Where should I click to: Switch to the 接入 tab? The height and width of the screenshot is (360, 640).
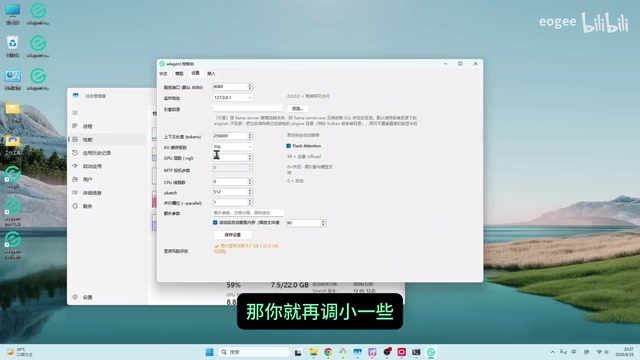(211, 73)
